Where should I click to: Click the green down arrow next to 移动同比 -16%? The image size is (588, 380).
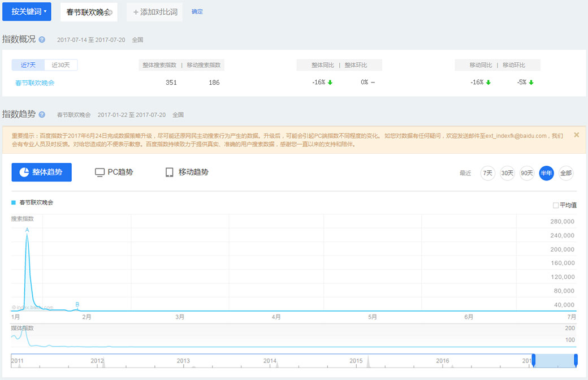coord(488,83)
